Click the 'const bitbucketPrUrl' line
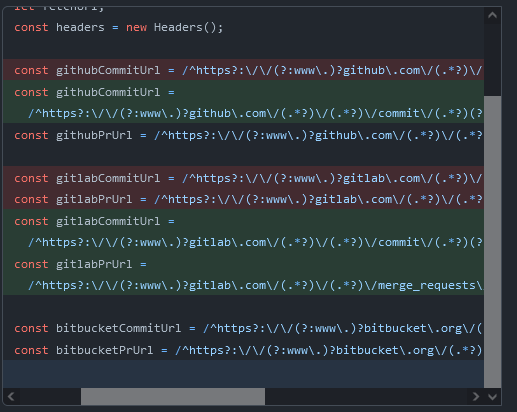The image size is (517, 412). [x=243, y=350]
